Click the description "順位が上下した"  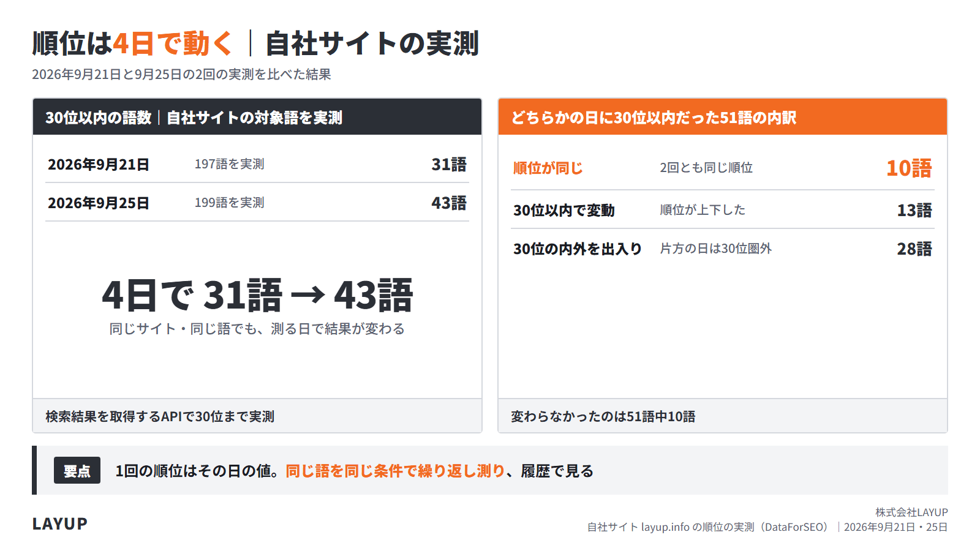[x=703, y=210]
